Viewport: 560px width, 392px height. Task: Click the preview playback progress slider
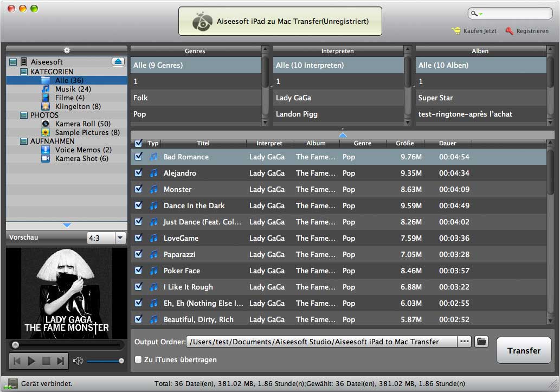click(x=67, y=345)
